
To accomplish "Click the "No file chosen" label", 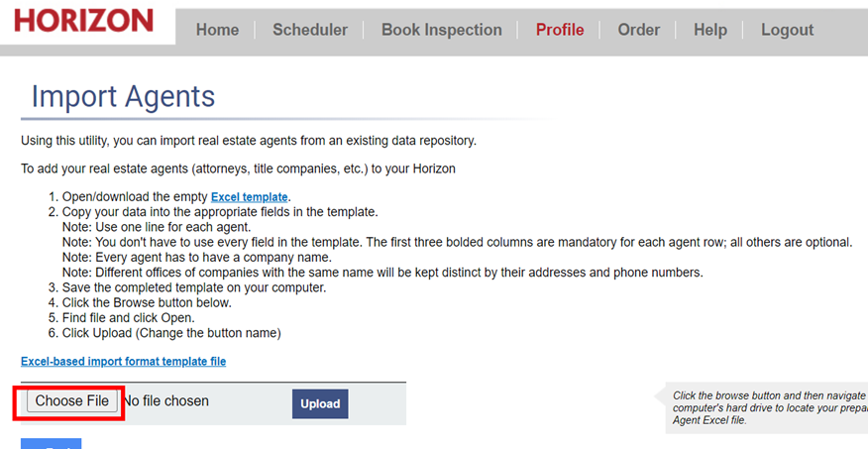I will (166, 400).
